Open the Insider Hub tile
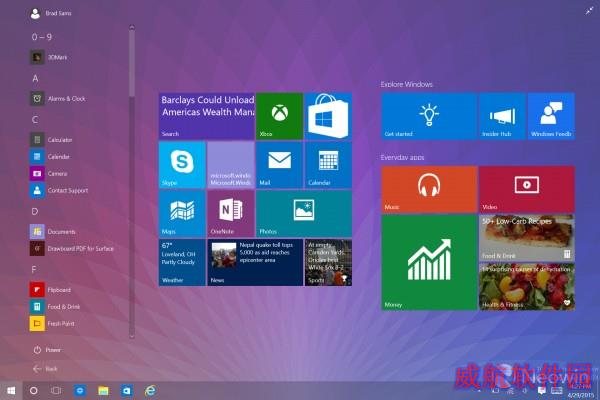Image resolution: width=600 pixels, height=400 pixels. (502, 116)
